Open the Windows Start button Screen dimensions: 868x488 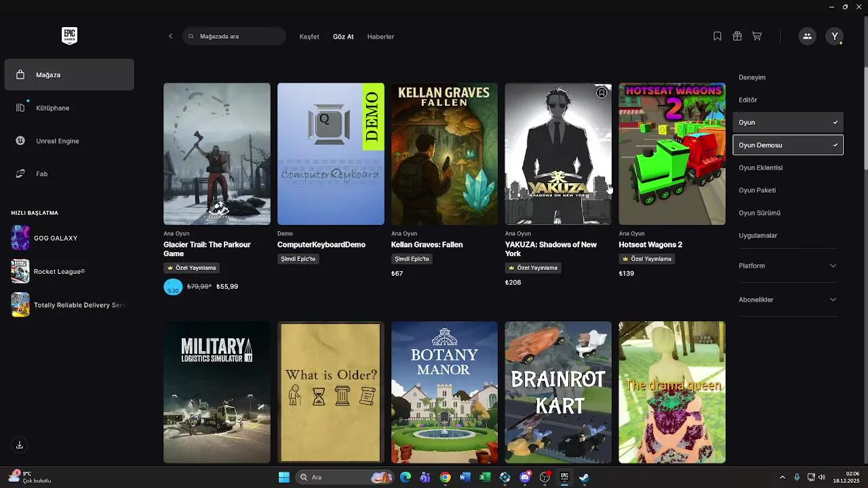[283, 477]
